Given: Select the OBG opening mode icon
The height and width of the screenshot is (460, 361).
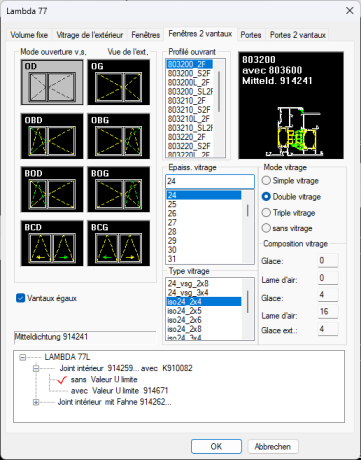Looking at the screenshot, I should click(119, 136).
